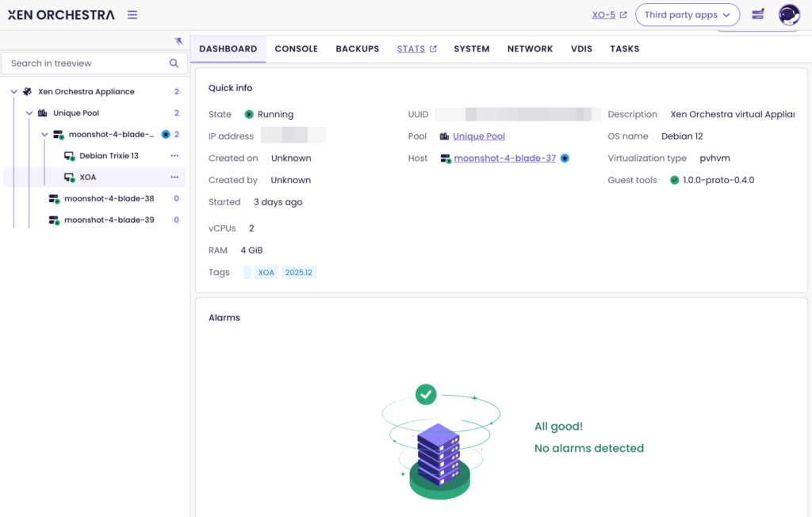Open the Unique Pool link in Quick info
The image size is (812, 517).
[x=479, y=136]
